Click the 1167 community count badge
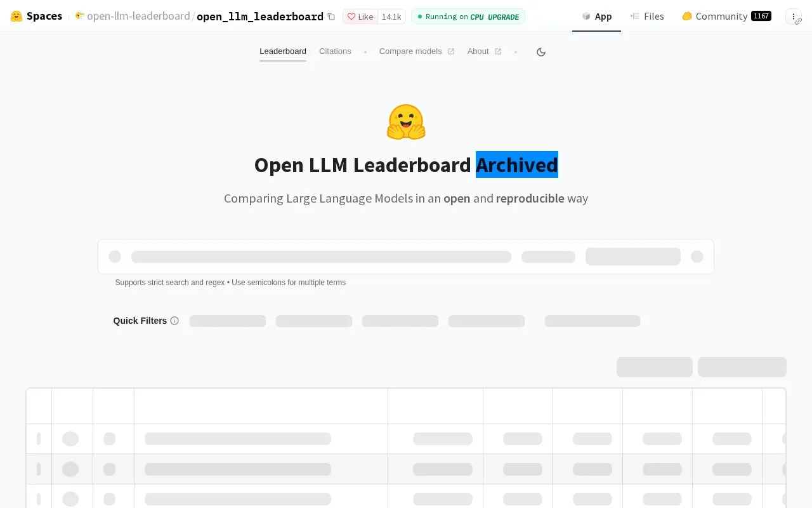 click(x=761, y=17)
